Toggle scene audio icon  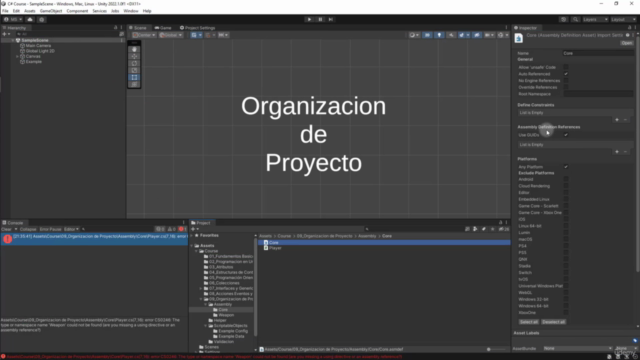click(x=451, y=35)
